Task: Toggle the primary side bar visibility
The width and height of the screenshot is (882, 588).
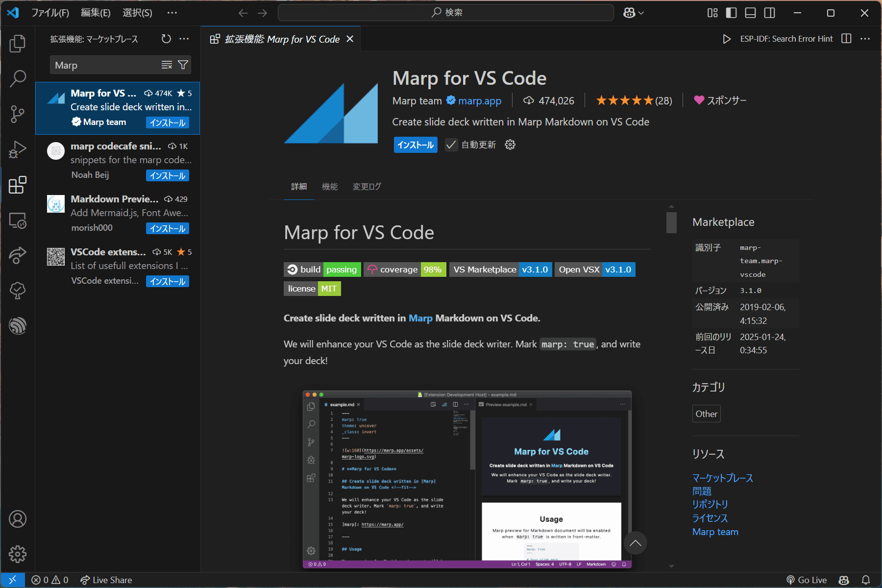Action: (x=731, y=13)
